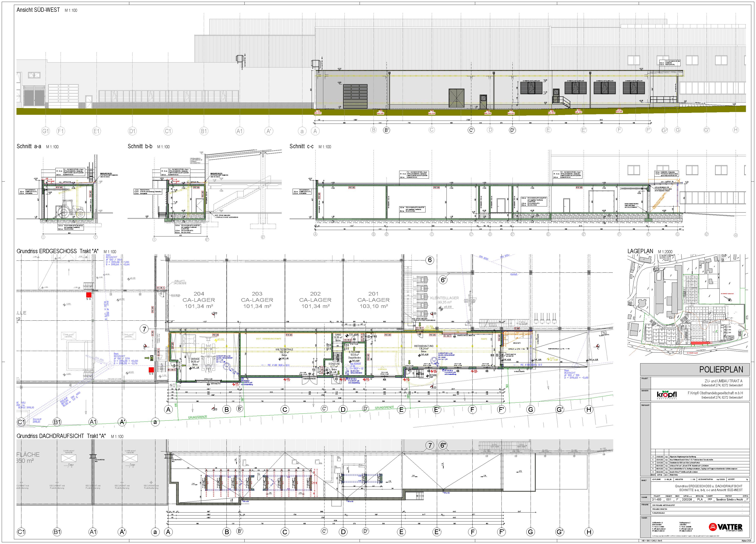Screen dimensions: 756x544
Task: Click the circled 6 marker above Kleinteillager
Action: pyautogui.click(x=430, y=260)
